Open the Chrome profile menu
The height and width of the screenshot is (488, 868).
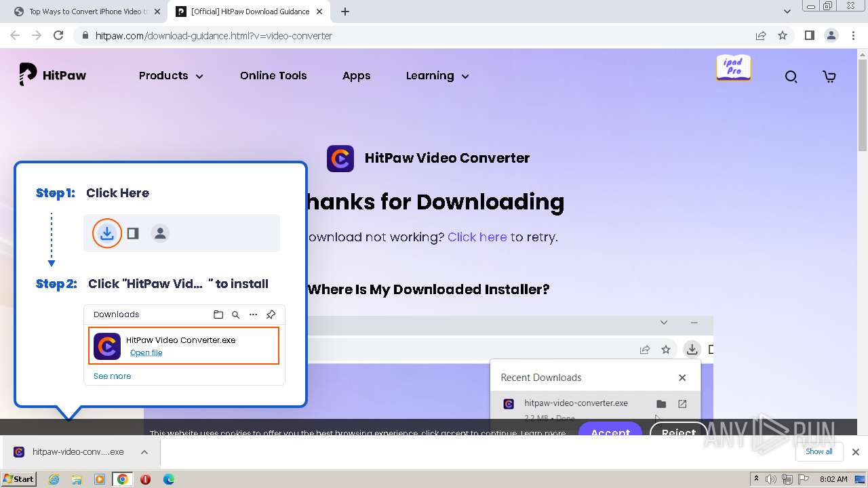pyautogui.click(x=831, y=35)
